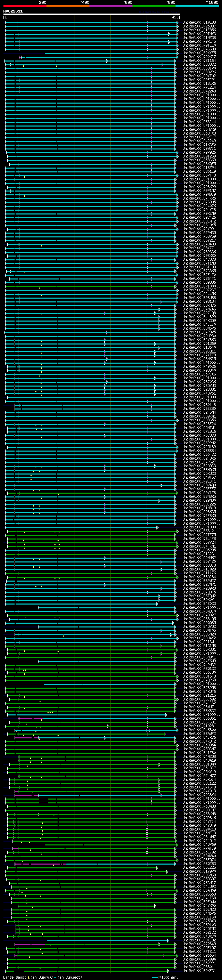222x980 pixels.
Task: Open hit UniRef100_P38011
Action: (199, 967)
